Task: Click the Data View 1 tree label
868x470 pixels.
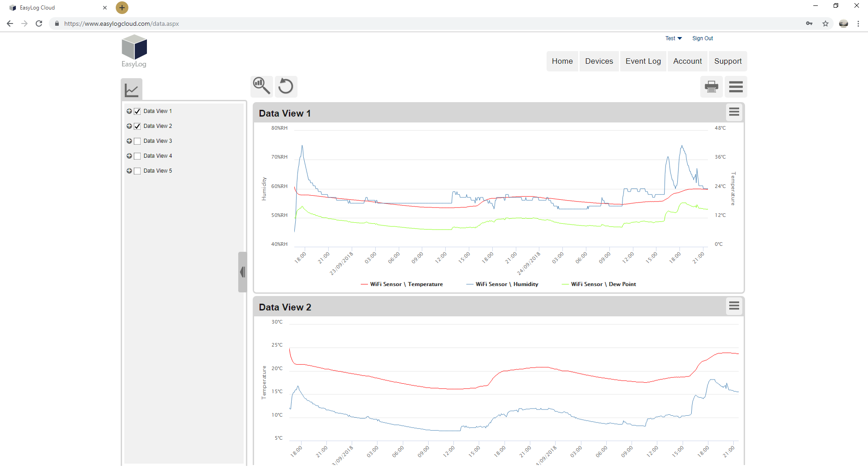Action: [x=158, y=111]
